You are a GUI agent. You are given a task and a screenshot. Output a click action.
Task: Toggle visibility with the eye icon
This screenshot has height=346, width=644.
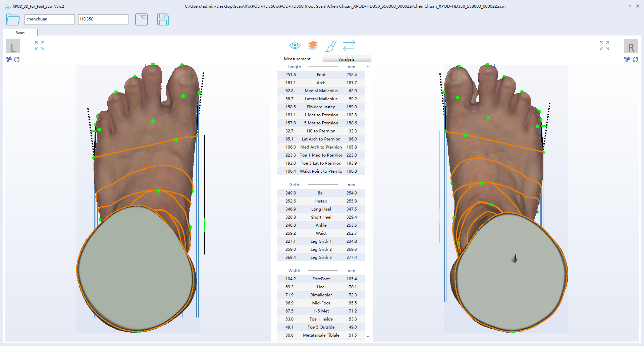tap(294, 45)
